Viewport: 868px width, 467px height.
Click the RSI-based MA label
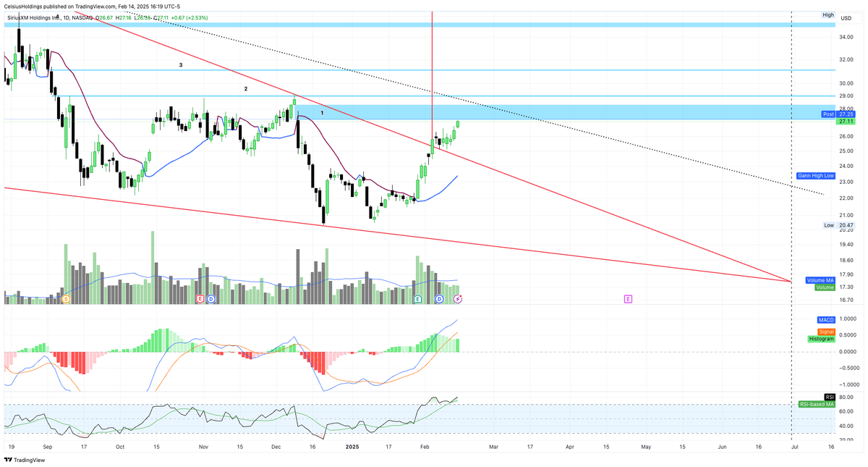817,405
